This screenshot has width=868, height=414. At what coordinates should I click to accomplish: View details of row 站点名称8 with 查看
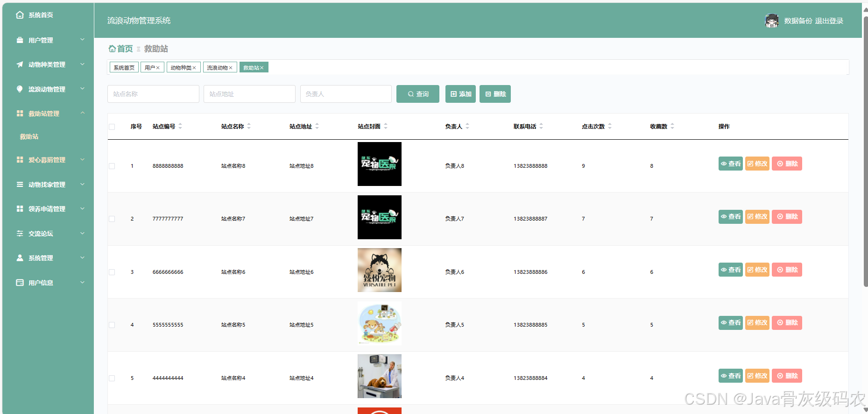[731, 164]
